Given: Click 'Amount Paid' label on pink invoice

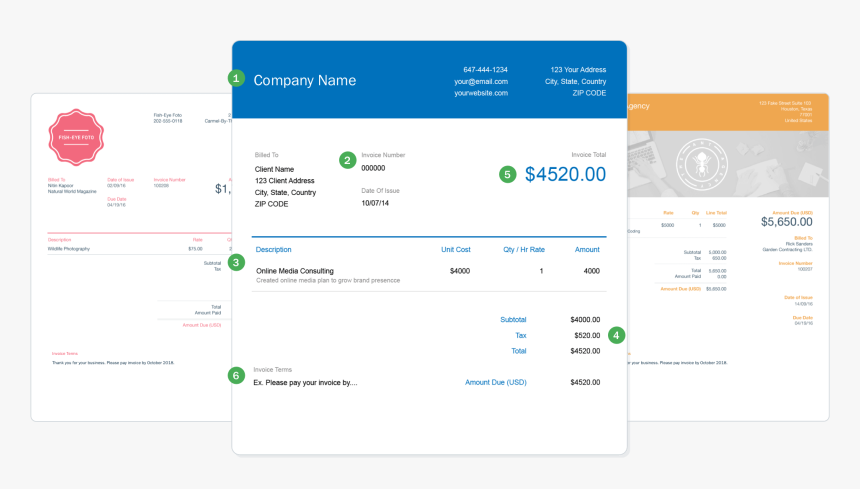Looking at the screenshot, I should (x=207, y=313).
